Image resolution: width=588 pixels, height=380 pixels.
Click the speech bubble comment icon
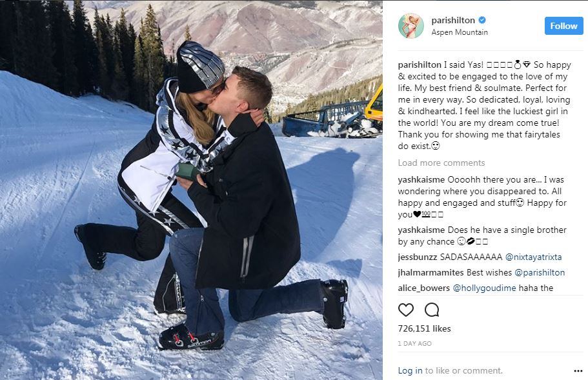click(x=432, y=310)
